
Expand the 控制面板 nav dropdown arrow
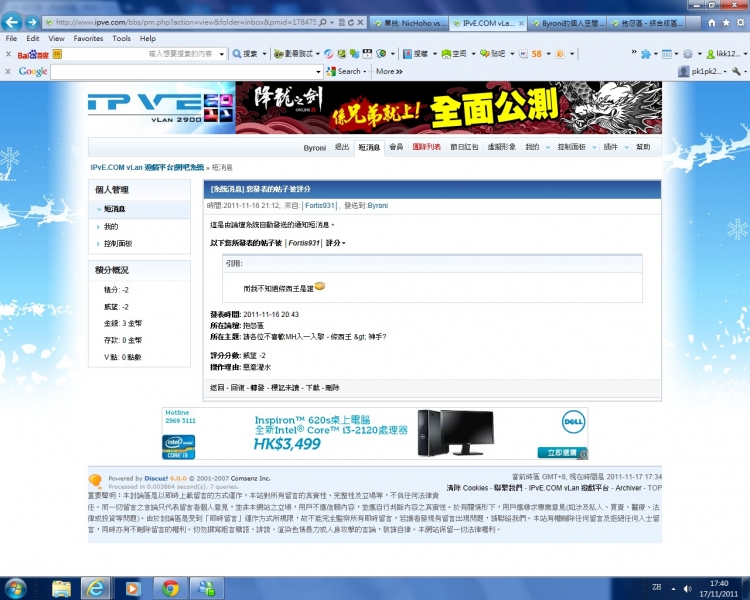[x=594, y=147]
